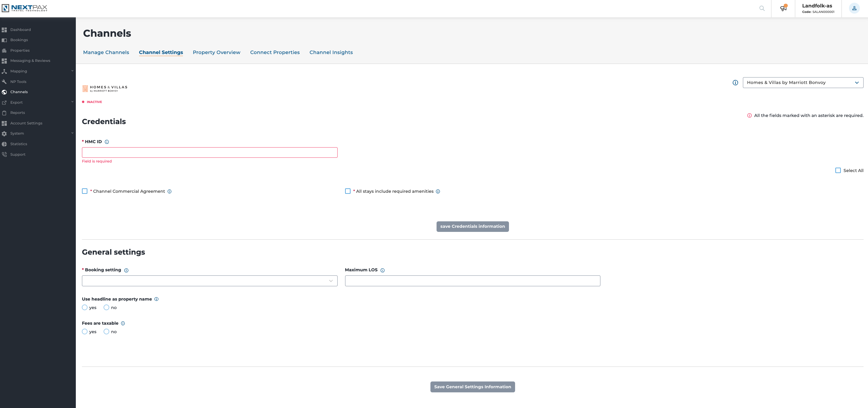The width and height of the screenshot is (868, 408).
Task: Click info icon beside Fees are taxable
Action: click(123, 323)
